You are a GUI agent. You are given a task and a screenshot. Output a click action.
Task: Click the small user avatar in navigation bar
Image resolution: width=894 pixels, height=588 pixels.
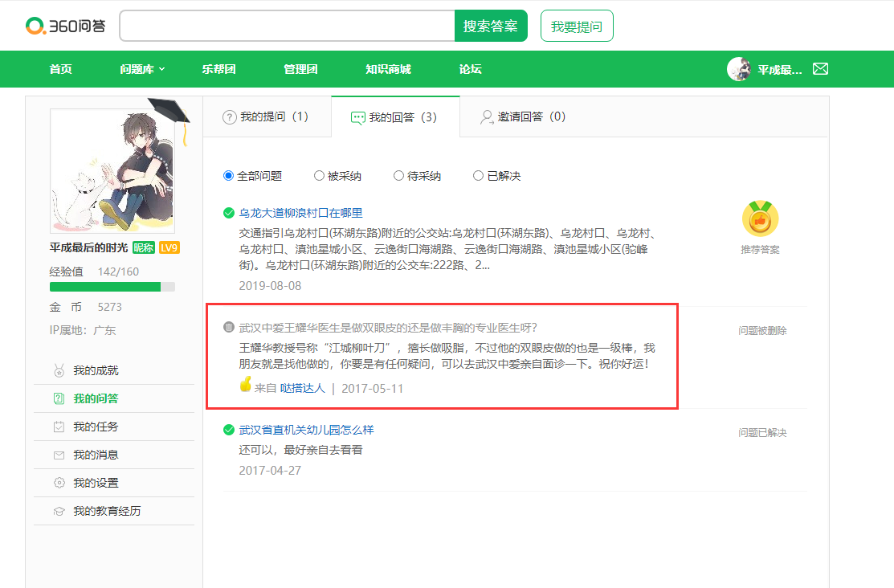[739, 69]
